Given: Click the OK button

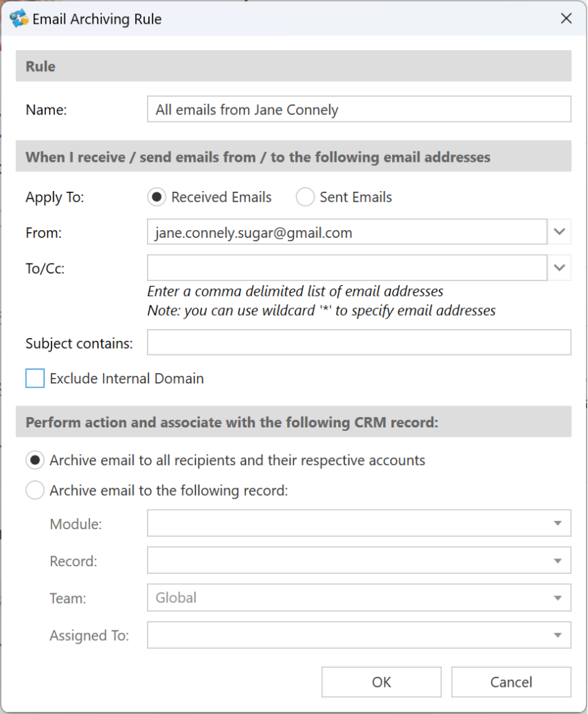Looking at the screenshot, I should [381, 682].
